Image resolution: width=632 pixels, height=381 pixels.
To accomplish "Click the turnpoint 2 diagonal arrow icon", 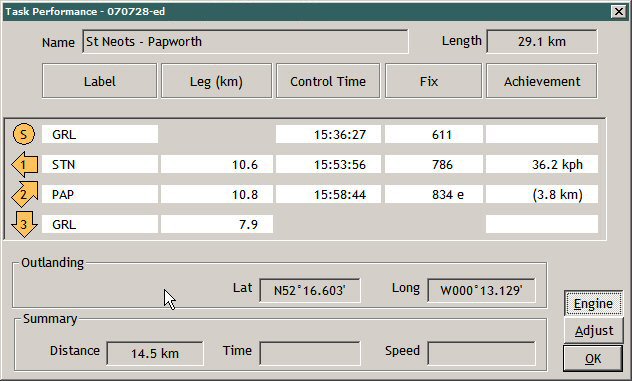I will [25, 194].
